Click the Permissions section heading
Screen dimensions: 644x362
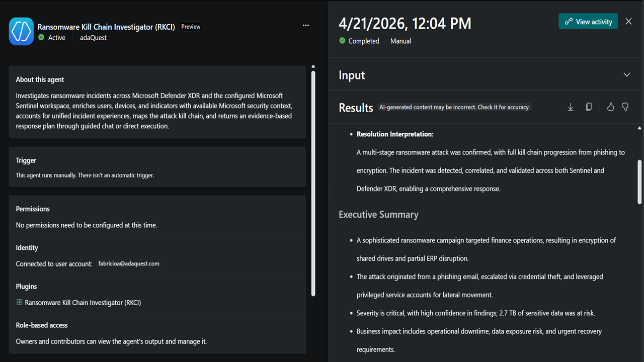(x=33, y=209)
